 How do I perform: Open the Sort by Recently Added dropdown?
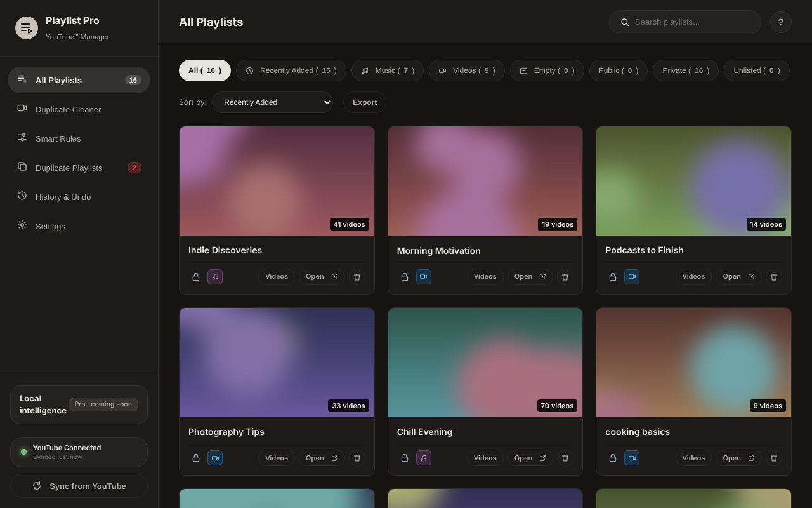tap(272, 102)
